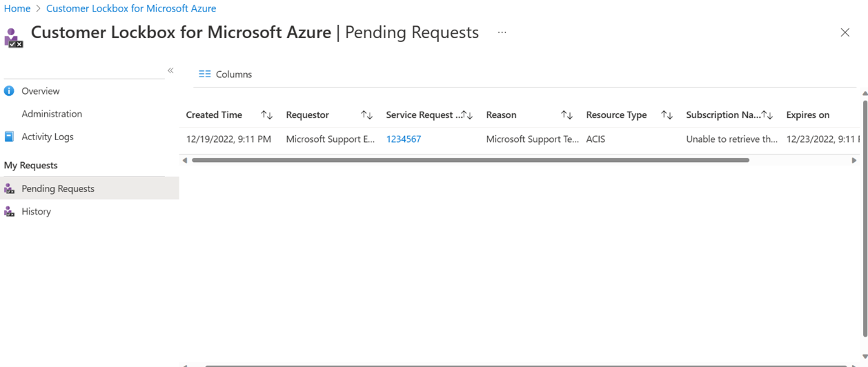Click the Customer Lockbox logo beside the title
The width and height of the screenshot is (868, 367).
[13, 35]
